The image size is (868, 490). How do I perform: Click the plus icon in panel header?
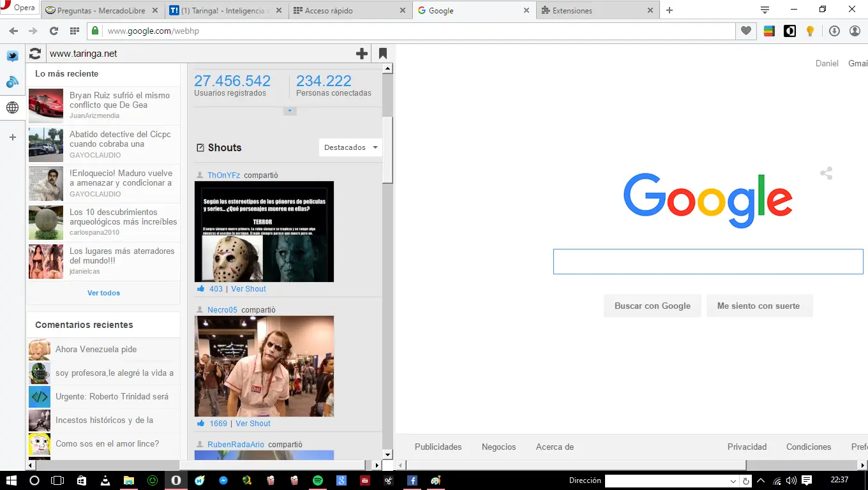coord(362,54)
